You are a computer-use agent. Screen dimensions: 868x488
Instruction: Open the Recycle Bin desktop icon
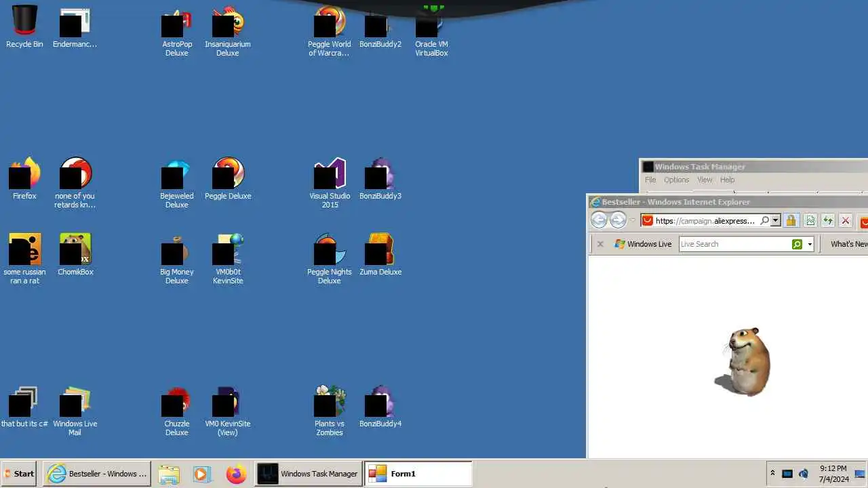click(24, 27)
